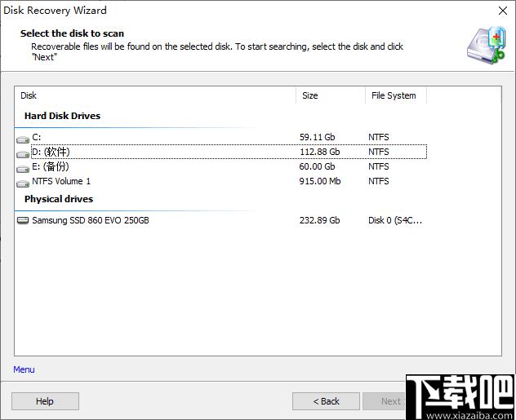
Task: Select Samsung SSD 860 EVO 250GB
Action: pos(221,220)
